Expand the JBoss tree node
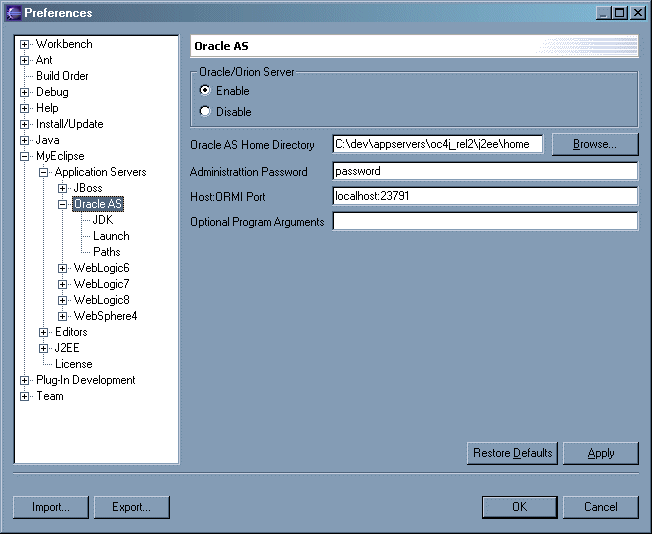652x534 pixels. pos(63,188)
